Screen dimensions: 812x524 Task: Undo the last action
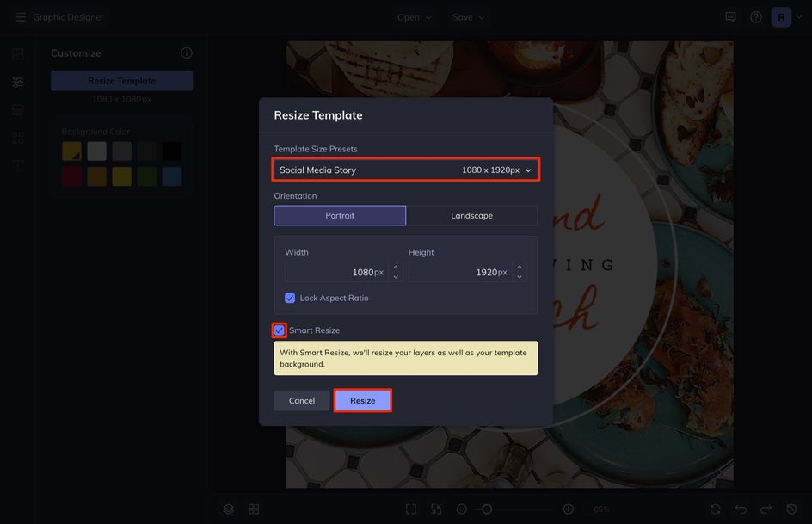(x=741, y=509)
